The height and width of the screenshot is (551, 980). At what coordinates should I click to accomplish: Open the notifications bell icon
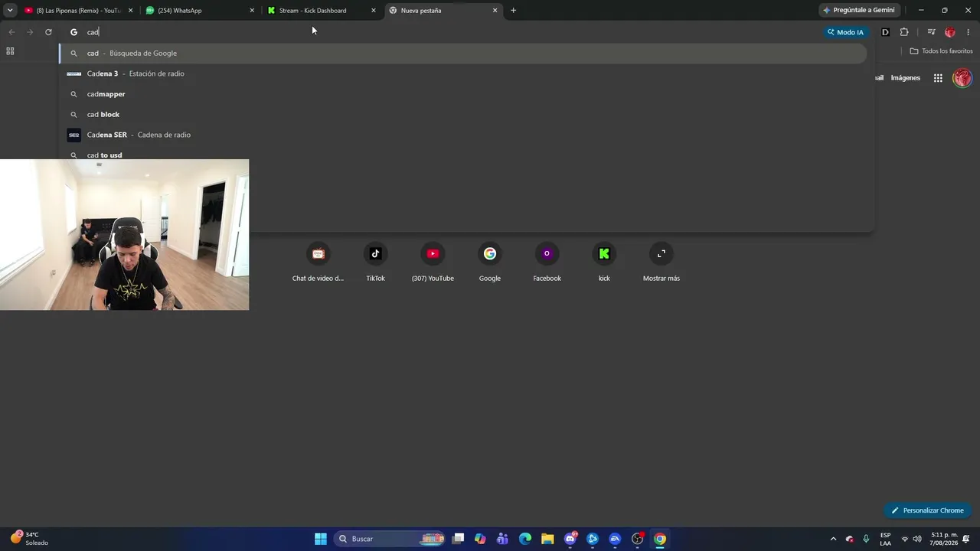967,539
